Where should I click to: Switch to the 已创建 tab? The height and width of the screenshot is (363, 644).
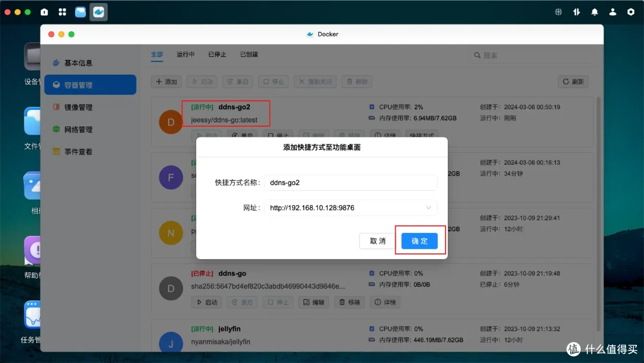click(249, 54)
